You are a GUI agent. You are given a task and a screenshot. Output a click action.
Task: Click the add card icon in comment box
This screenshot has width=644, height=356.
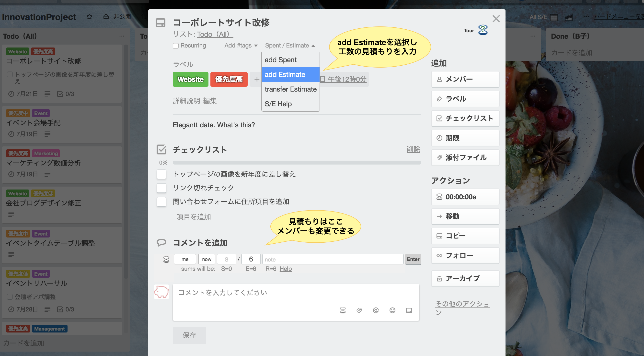coord(409,310)
